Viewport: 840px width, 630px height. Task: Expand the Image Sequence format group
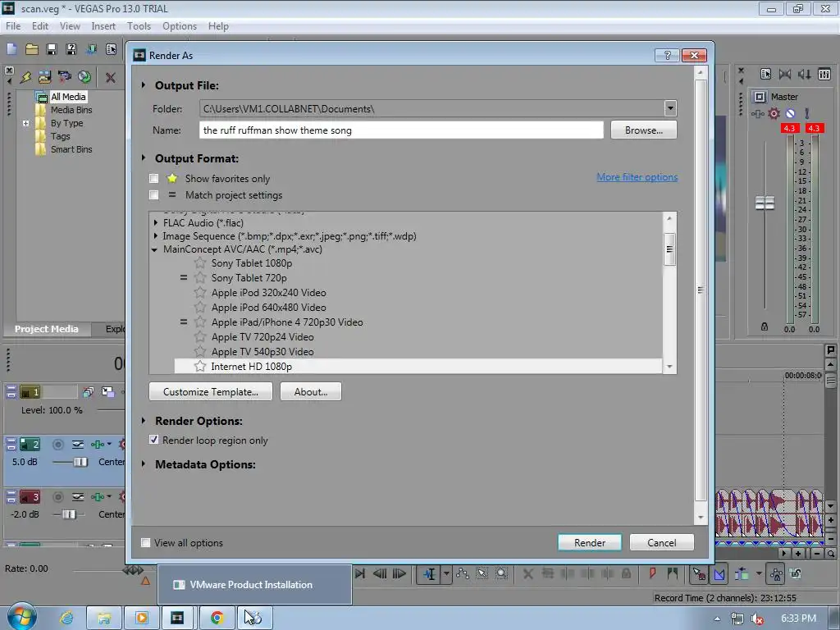click(155, 235)
